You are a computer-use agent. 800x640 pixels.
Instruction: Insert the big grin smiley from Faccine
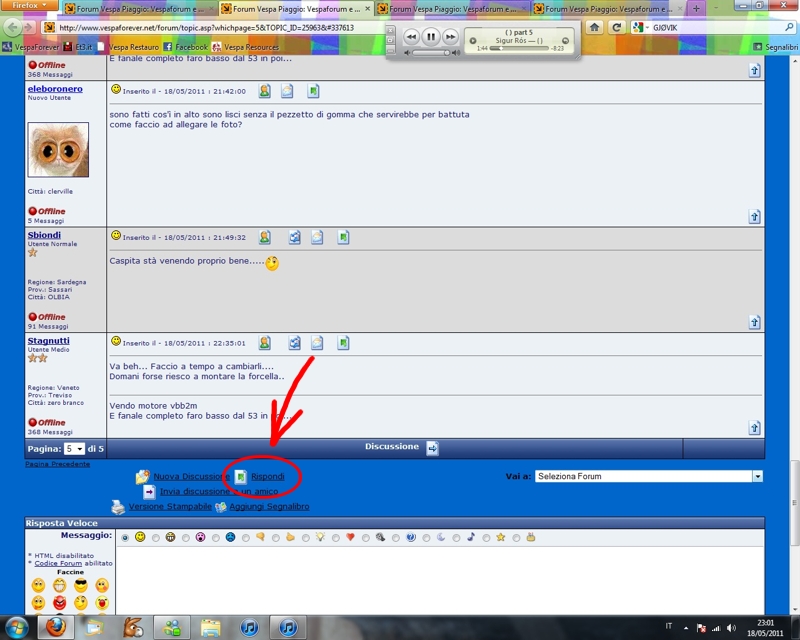click(x=60, y=585)
